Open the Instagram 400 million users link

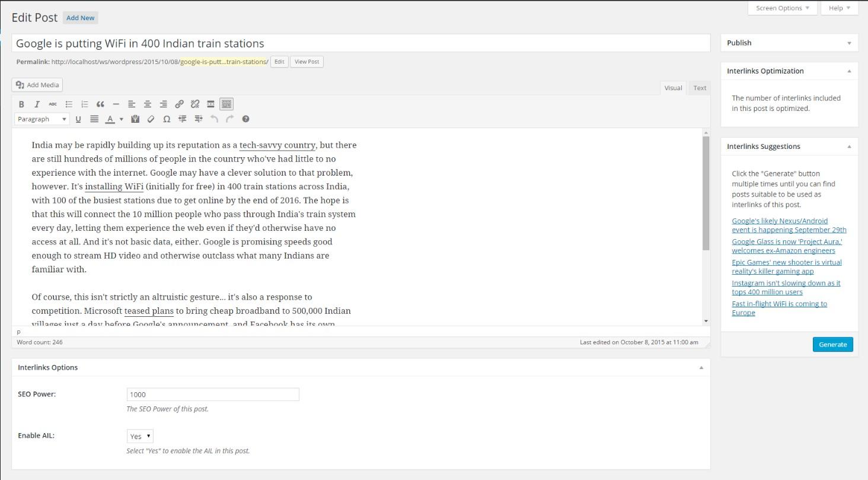click(786, 288)
